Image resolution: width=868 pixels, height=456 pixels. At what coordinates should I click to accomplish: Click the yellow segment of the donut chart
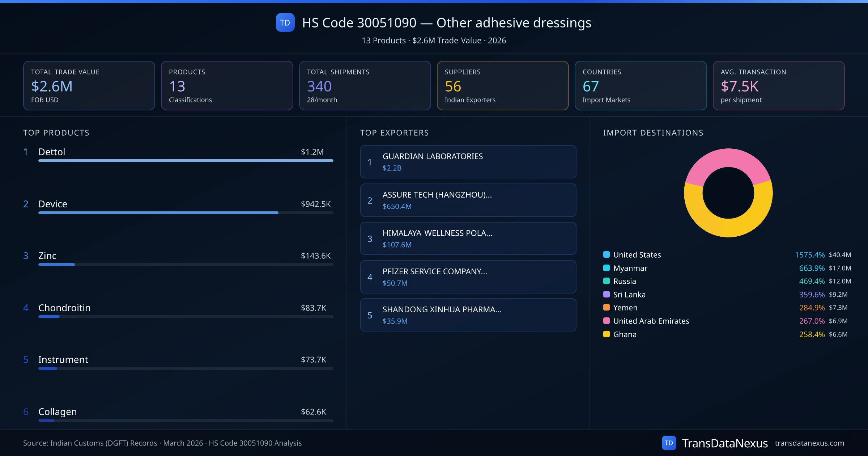pos(728,228)
